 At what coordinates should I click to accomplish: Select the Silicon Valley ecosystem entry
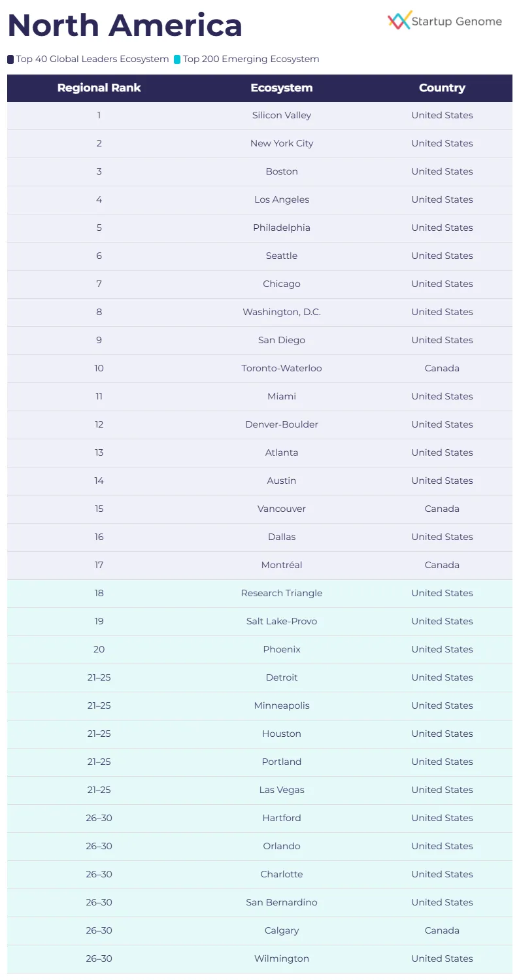pyautogui.click(x=282, y=115)
